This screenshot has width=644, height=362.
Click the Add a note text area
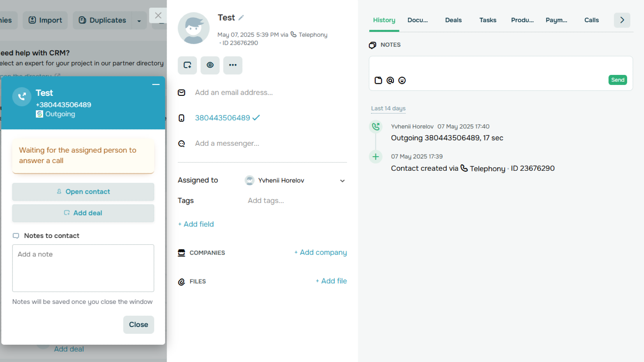tap(83, 268)
